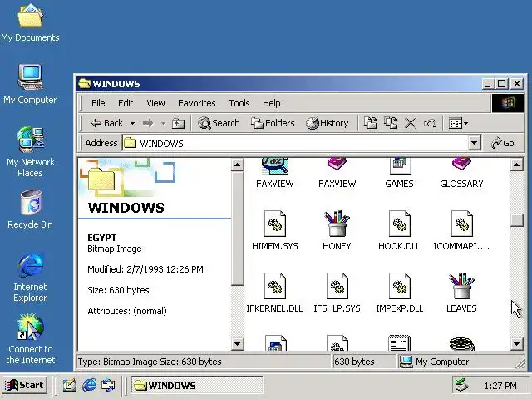Click the 1:27 PM clock
The width and height of the screenshot is (532, 399).
[x=500, y=386]
